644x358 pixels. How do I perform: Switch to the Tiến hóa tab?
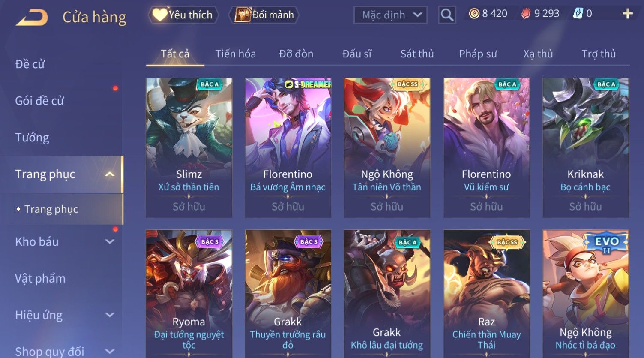235,54
